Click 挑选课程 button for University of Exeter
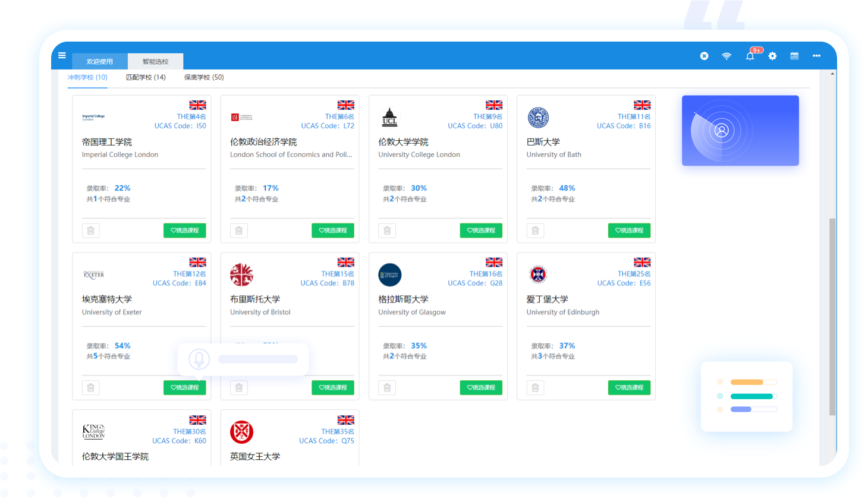The height and width of the screenshot is (499, 868). tap(185, 388)
